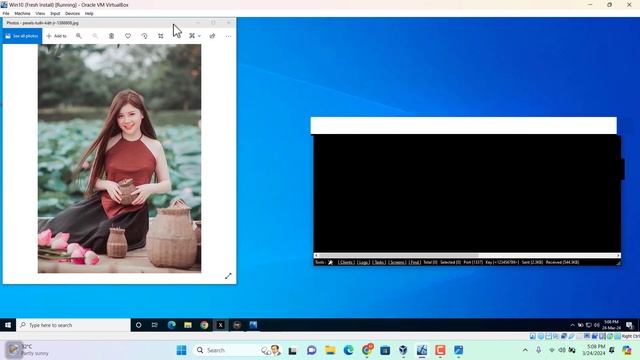Viewport: 640px width, 360px height.
Task: Click the [Logs] link in the status bar
Action: coord(363,262)
